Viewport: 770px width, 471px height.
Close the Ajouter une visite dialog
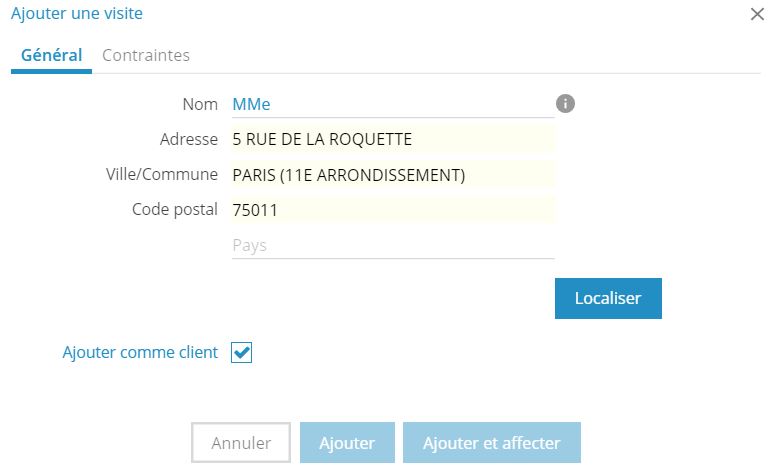(x=756, y=14)
